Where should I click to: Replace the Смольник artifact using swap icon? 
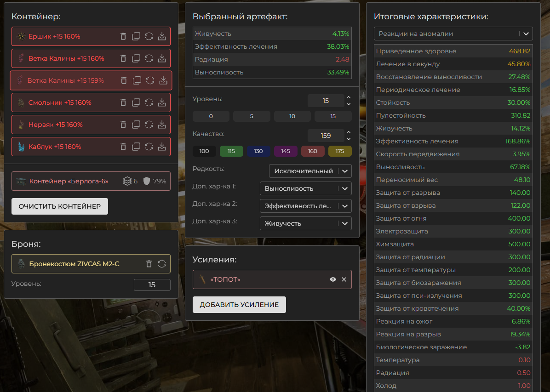pyautogui.click(x=149, y=102)
